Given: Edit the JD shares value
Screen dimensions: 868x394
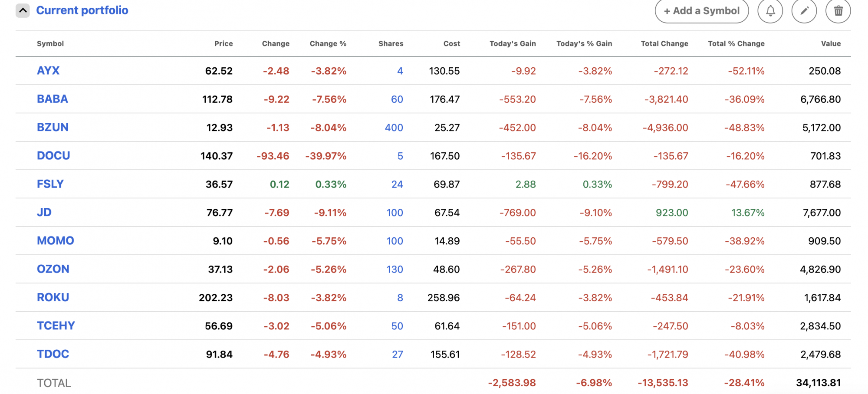Looking at the screenshot, I should [x=395, y=213].
